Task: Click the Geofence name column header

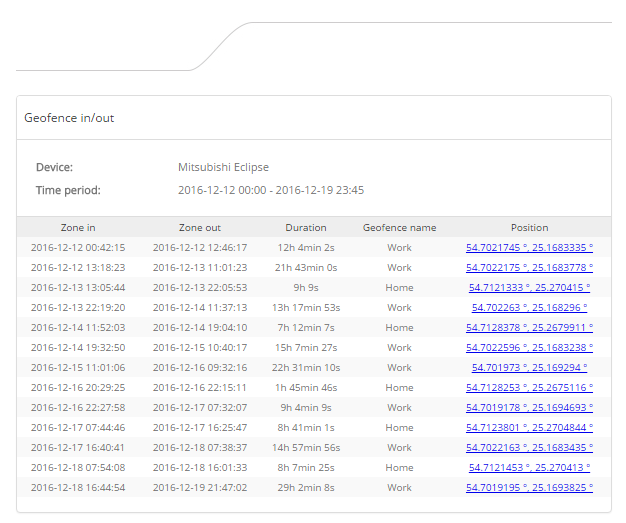Action: (399, 228)
